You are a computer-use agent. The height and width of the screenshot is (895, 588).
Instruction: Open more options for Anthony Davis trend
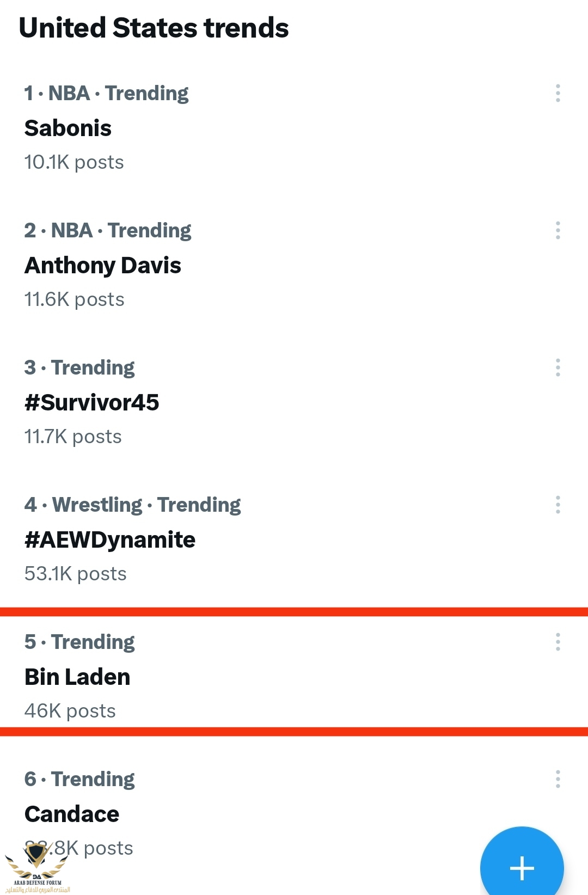click(x=558, y=230)
